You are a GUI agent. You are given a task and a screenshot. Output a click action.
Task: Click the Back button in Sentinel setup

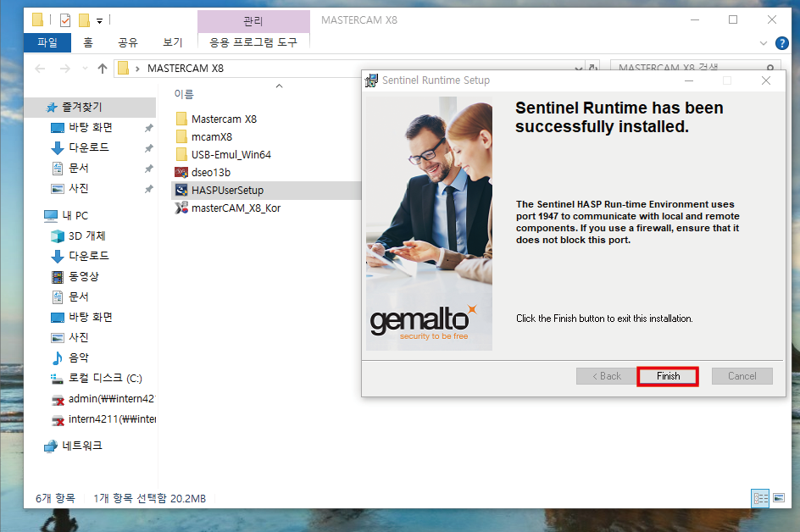pos(607,376)
